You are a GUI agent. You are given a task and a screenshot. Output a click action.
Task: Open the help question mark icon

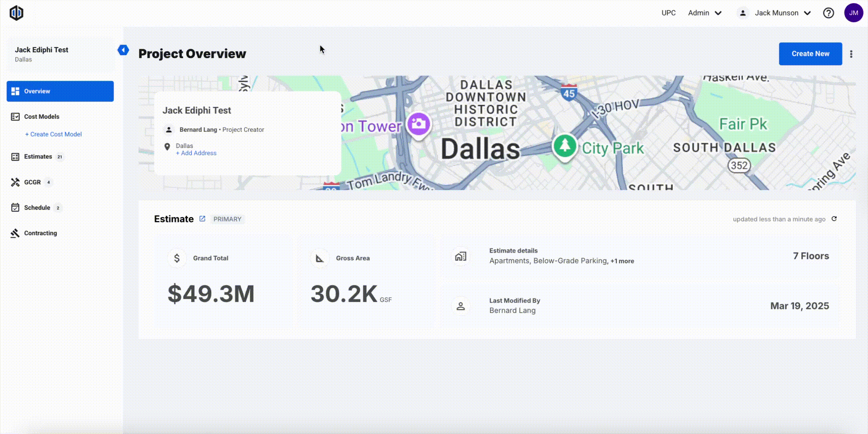828,13
